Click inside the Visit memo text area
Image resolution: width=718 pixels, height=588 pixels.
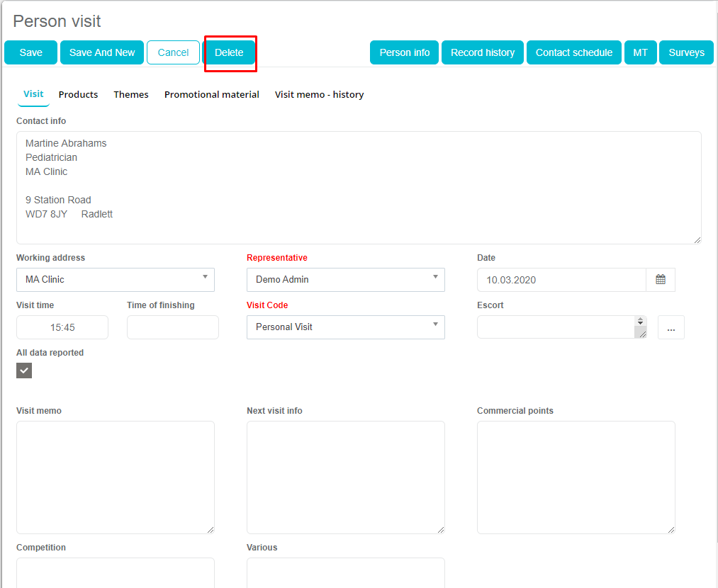click(115, 477)
